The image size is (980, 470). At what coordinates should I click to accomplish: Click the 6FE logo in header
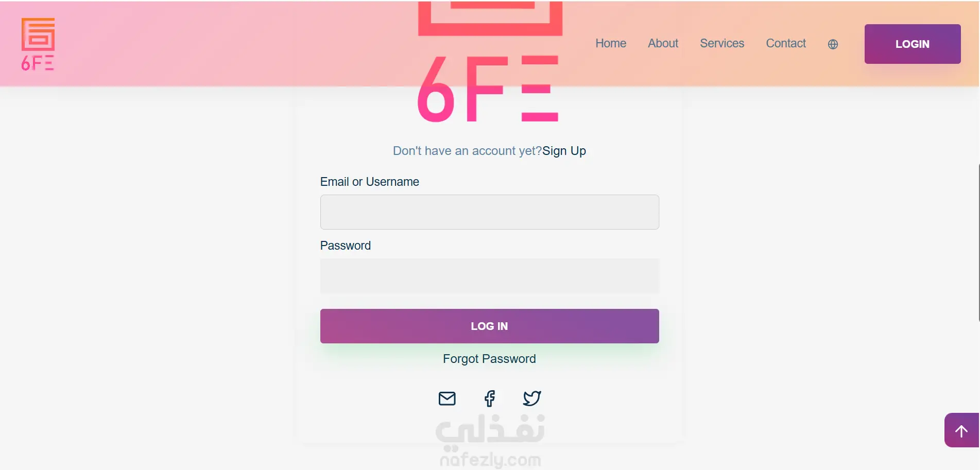point(38,44)
